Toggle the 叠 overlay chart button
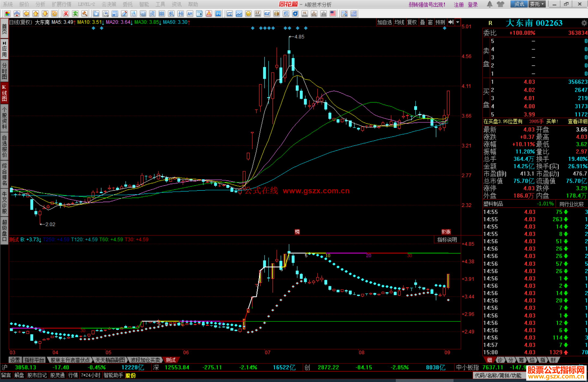 tap(422, 22)
